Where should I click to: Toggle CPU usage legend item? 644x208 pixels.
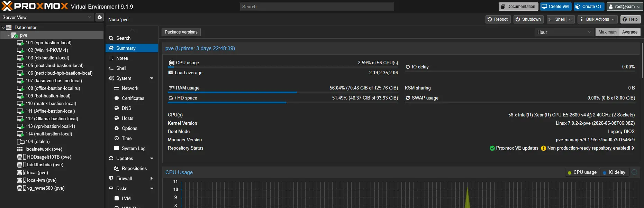[582, 172]
